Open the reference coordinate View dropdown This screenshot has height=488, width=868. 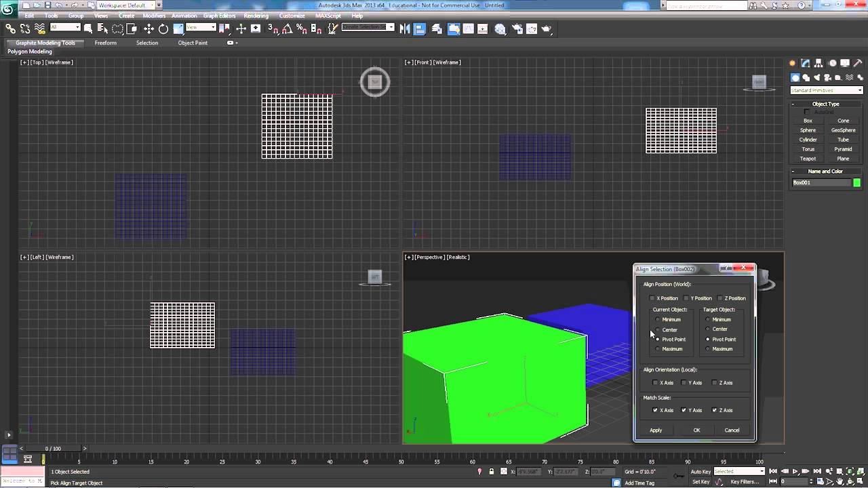coord(201,28)
